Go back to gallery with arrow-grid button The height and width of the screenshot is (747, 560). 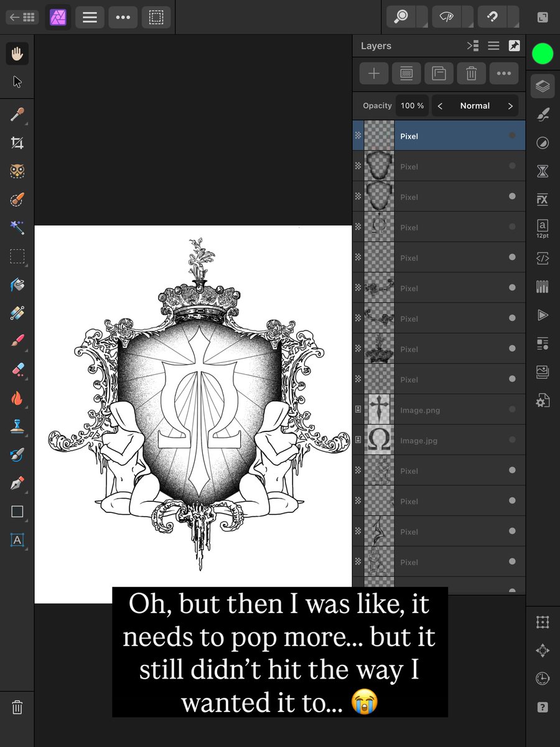click(22, 17)
